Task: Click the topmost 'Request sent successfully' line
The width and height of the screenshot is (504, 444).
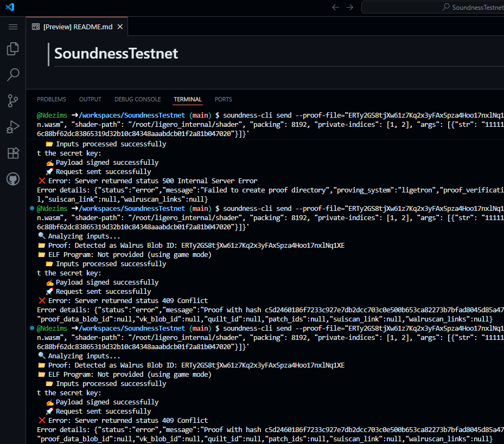Action: click(98, 172)
